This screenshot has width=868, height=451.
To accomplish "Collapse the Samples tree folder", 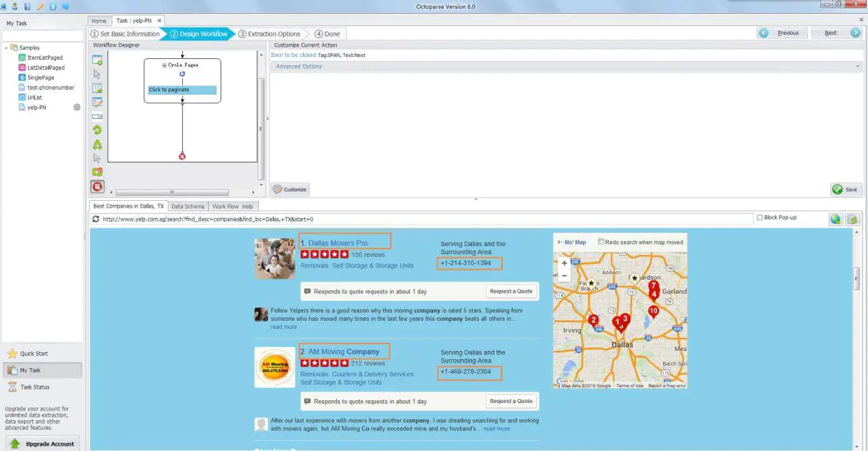I will pyautogui.click(x=5, y=48).
